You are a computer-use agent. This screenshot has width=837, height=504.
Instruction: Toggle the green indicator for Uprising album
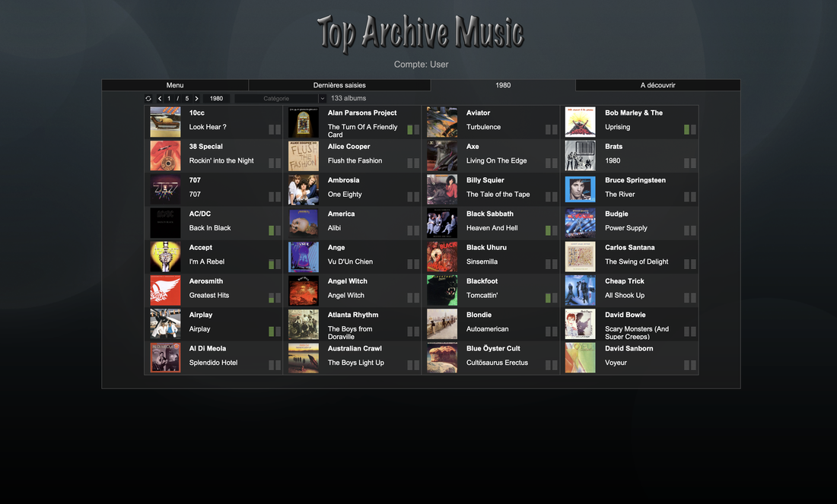tap(686, 129)
